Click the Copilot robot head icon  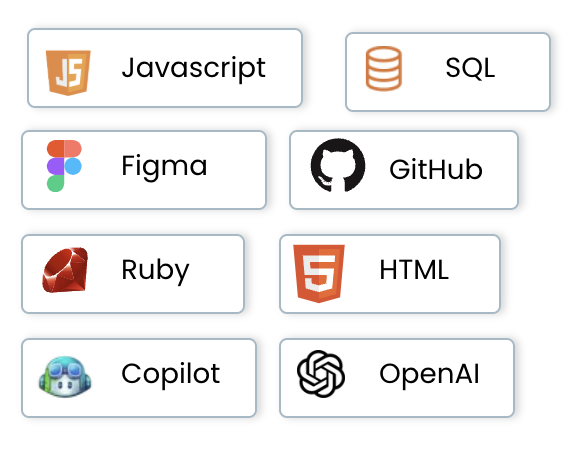tap(65, 377)
